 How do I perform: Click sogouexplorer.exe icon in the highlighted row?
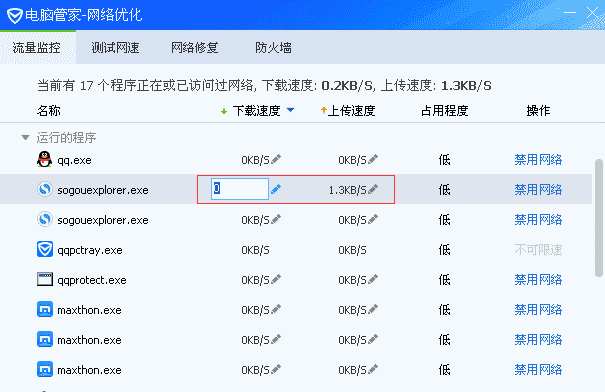[x=45, y=189]
